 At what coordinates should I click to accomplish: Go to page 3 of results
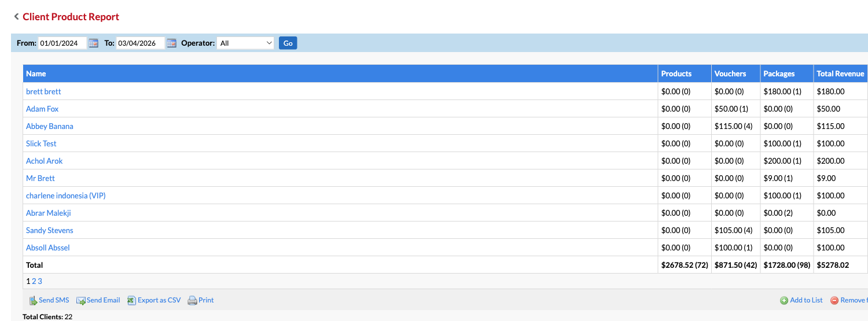click(40, 281)
